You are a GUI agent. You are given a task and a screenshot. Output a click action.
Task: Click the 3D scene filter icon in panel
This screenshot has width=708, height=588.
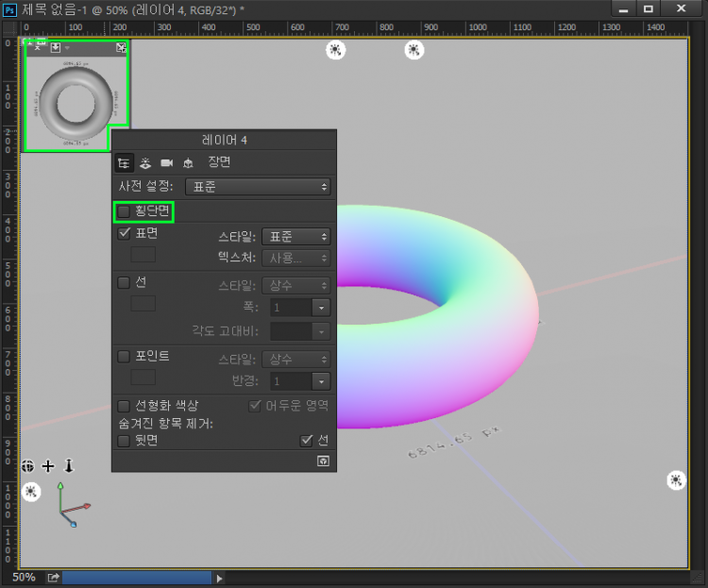[x=124, y=162]
